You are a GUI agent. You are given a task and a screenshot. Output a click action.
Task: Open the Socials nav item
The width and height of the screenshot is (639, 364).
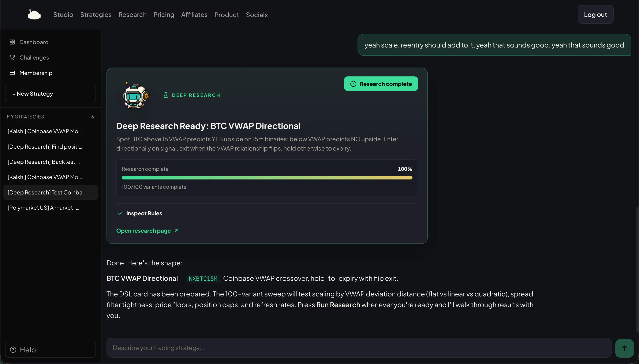tap(257, 15)
